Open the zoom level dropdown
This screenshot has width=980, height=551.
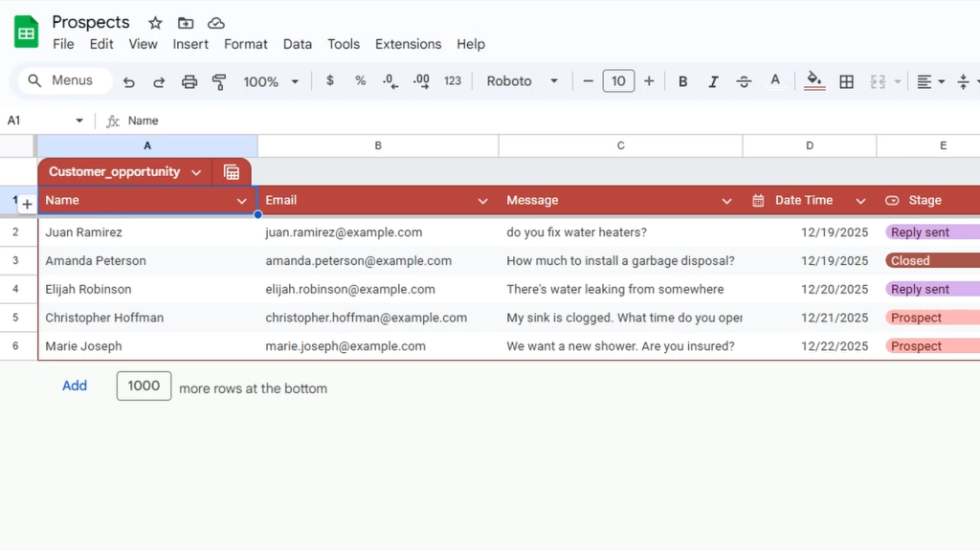click(x=271, y=82)
